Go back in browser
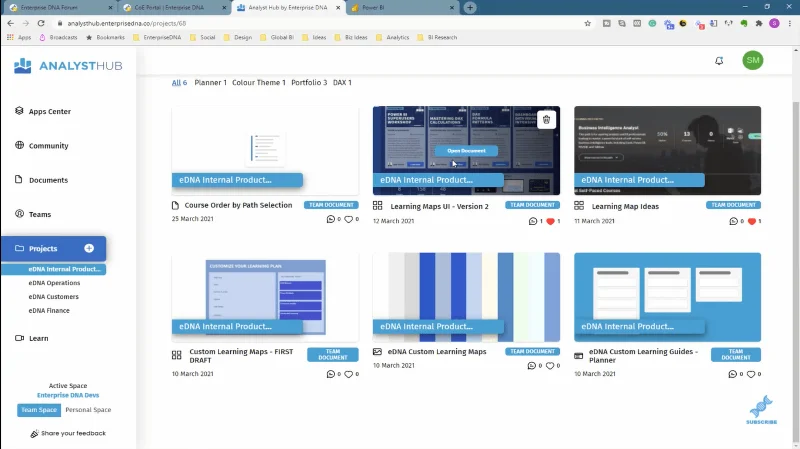800x449 pixels. [11, 23]
